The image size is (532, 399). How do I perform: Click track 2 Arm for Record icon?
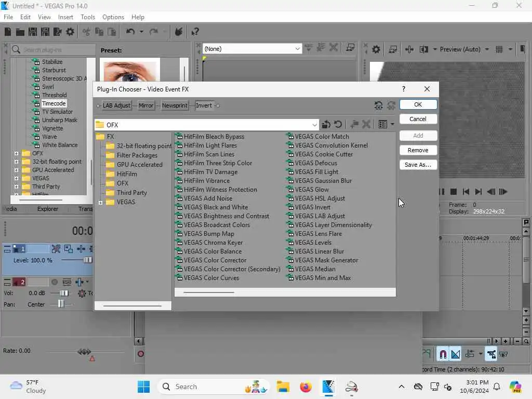(x=54, y=282)
